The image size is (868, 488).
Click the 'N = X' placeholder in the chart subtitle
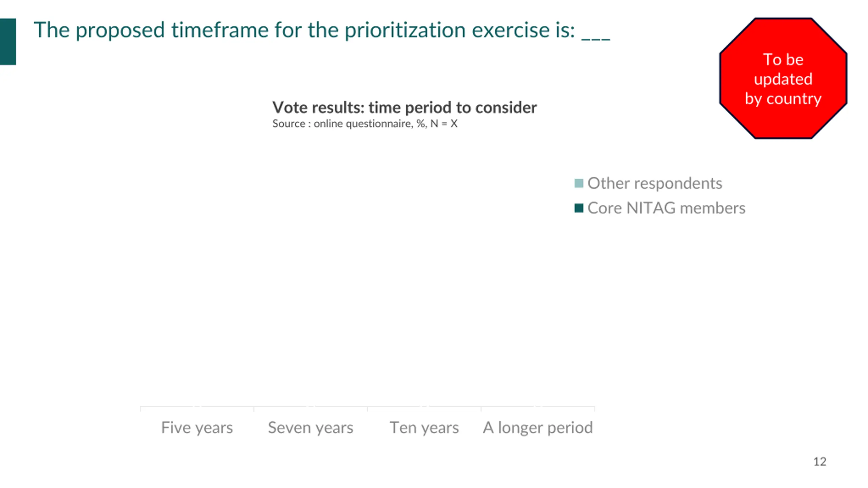coord(444,124)
